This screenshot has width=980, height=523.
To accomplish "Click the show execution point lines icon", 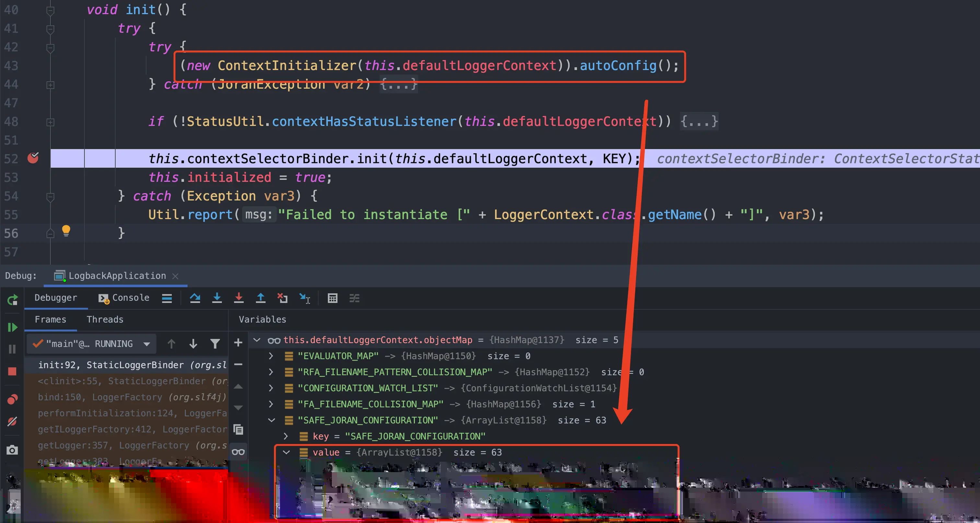I will (x=167, y=298).
